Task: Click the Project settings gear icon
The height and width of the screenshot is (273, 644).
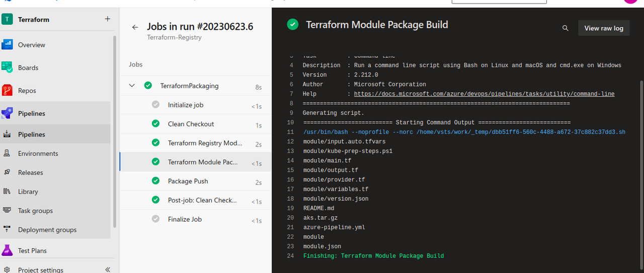Action: click(7, 270)
